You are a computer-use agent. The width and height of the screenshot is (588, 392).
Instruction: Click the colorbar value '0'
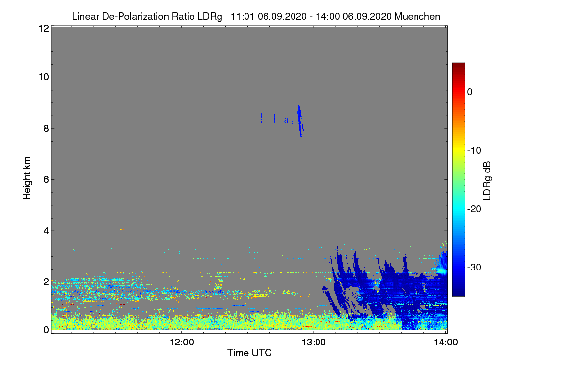(470, 92)
